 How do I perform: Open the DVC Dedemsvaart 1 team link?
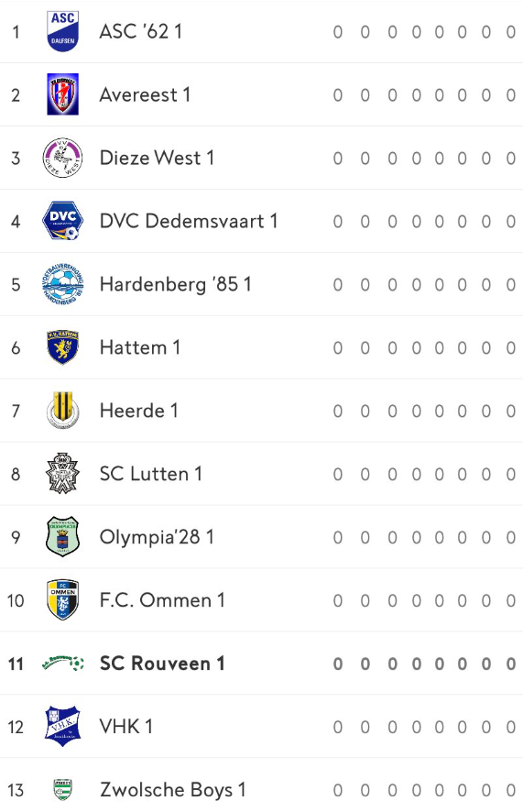(x=189, y=221)
